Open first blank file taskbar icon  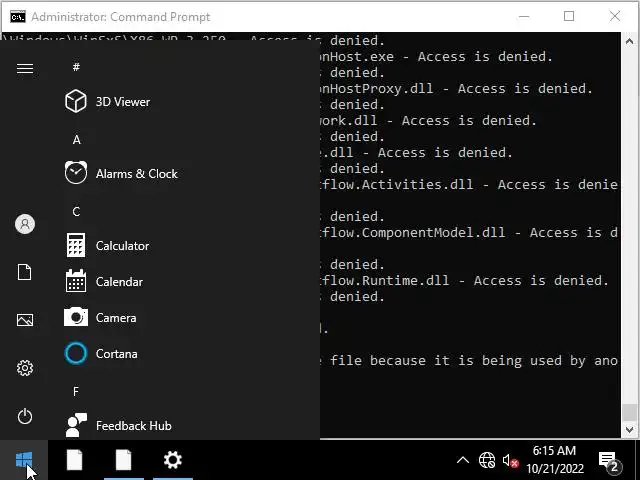75,460
